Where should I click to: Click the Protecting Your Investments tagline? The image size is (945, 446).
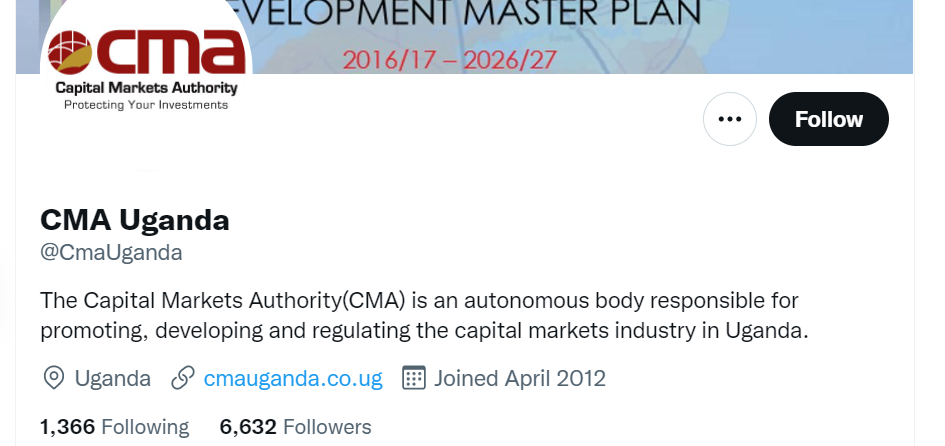pyautogui.click(x=146, y=105)
